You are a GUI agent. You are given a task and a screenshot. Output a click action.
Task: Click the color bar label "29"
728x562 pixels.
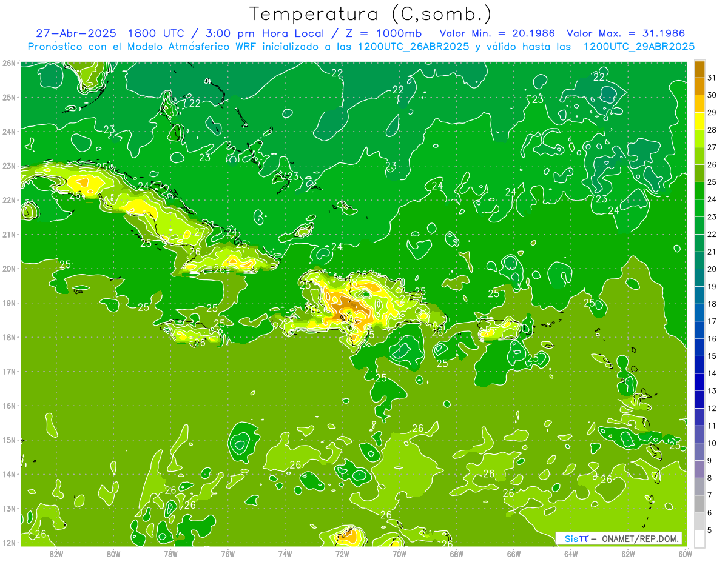tap(712, 113)
